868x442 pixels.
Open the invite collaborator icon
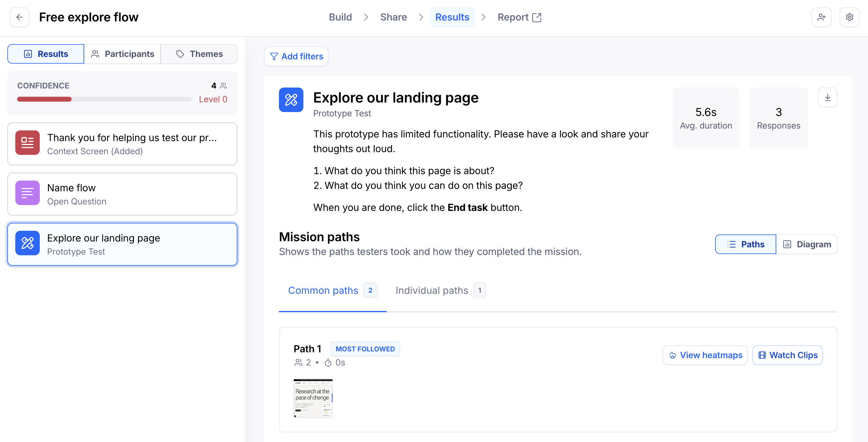tap(821, 17)
